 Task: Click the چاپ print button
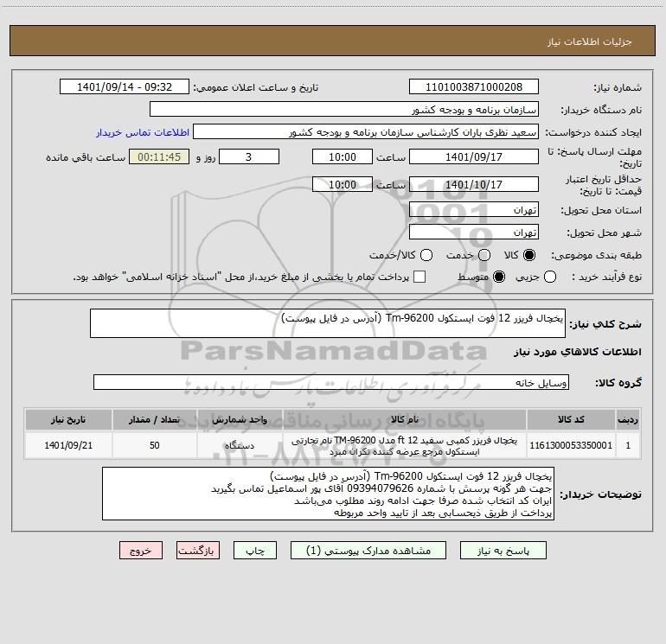click(255, 551)
